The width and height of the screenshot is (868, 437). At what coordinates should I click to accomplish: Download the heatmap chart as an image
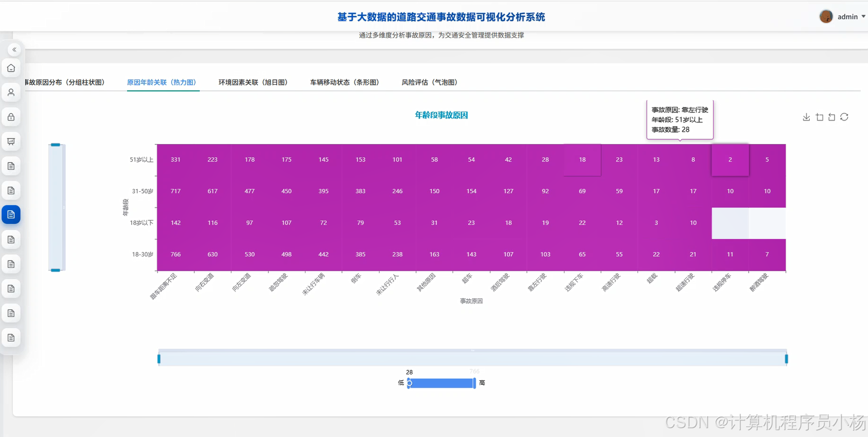click(x=806, y=117)
